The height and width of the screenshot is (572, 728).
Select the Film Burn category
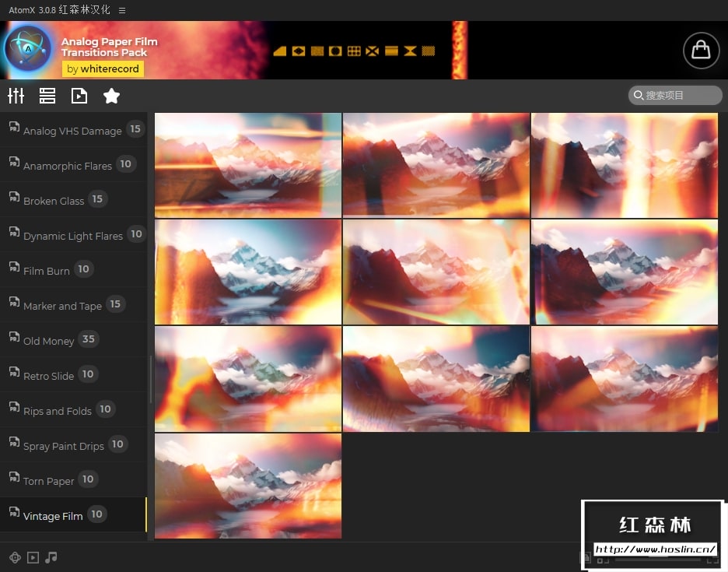point(73,269)
